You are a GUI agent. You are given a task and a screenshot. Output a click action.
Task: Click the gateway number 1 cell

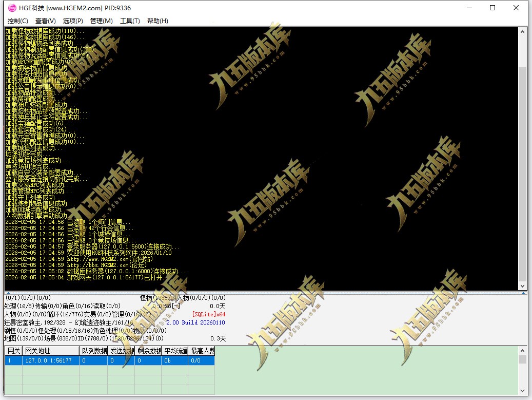13,360
